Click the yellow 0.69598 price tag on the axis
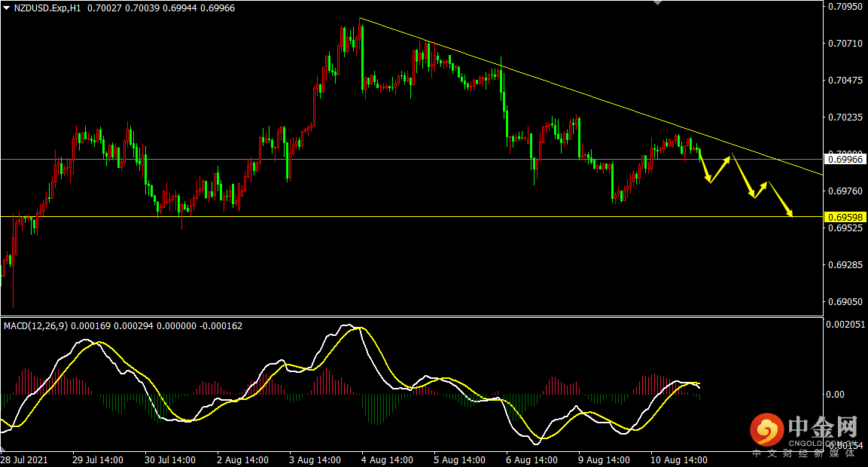Viewport: 868px width, 467px height. [x=845, y=217]
